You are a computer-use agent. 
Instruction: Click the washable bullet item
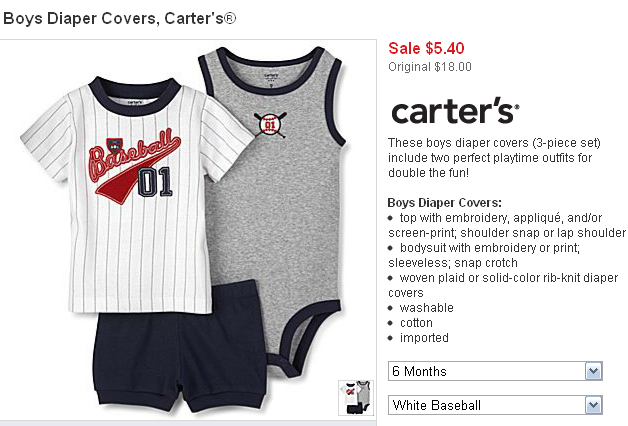pos(426,308)
